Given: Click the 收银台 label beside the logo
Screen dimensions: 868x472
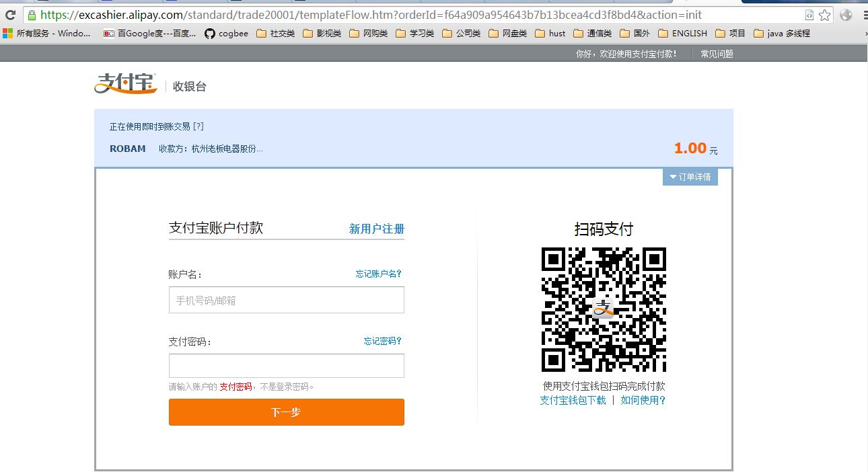Looking at the screenshot, I should pos(190,86).
